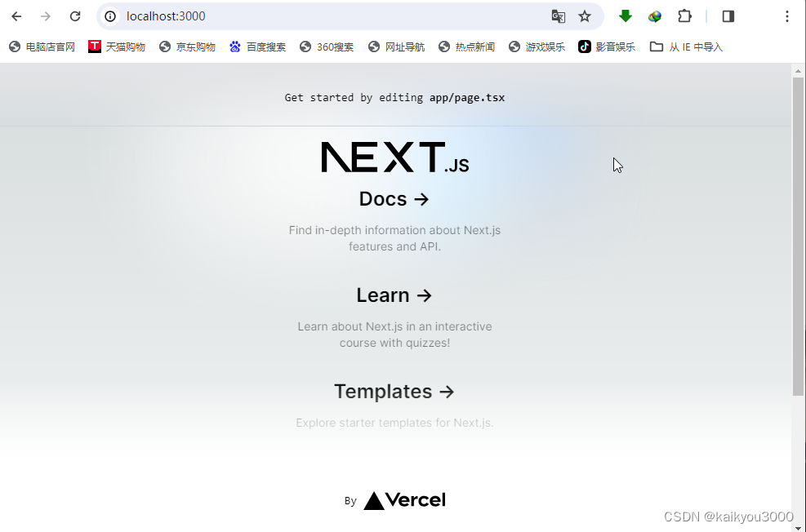Click the Templates link
Image resolution: width=806 pixels, height=532 pixels.
point(394,391)
